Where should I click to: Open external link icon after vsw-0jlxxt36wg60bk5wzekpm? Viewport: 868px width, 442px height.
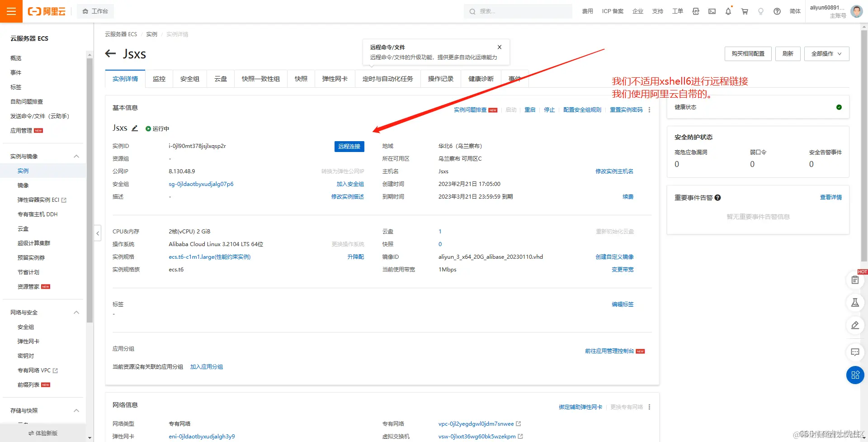tap(520, 437)
